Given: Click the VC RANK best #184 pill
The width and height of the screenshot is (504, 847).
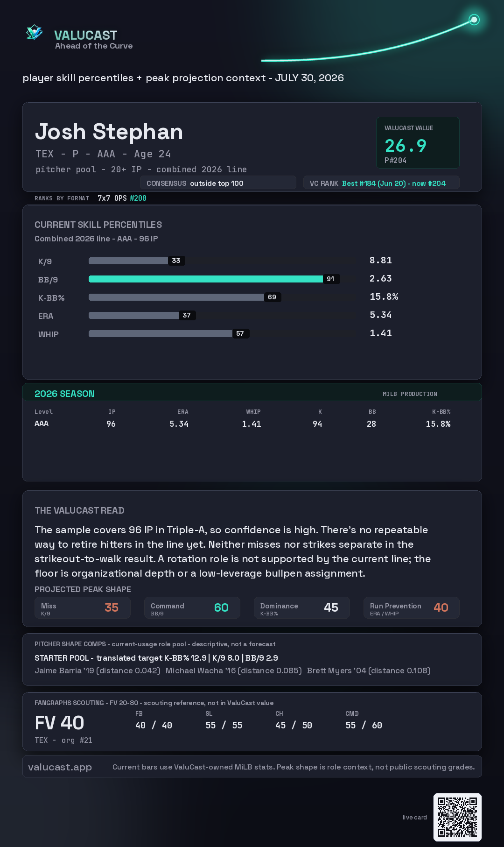Looking at the screenshot, I should click(381, 183).
